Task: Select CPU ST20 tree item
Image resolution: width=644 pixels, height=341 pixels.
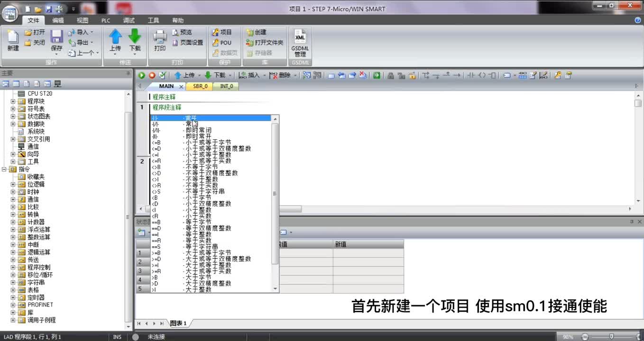Action: pyautogui.click(x=40, y=94)
